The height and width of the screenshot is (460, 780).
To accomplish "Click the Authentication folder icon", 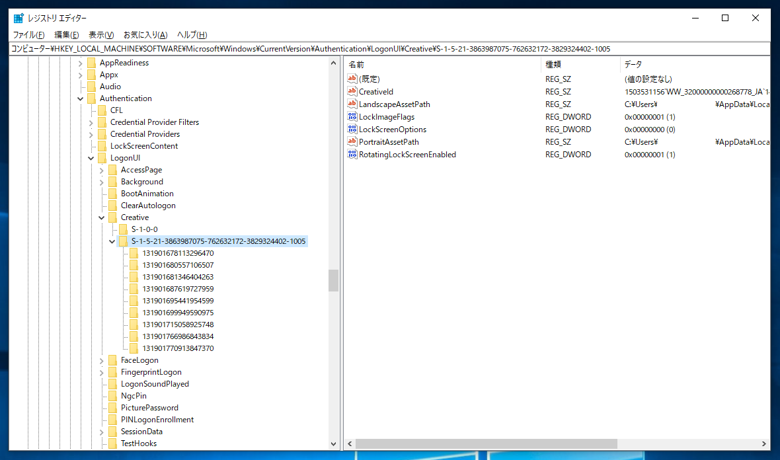I will pyautogui.click(x=91, y=98).
